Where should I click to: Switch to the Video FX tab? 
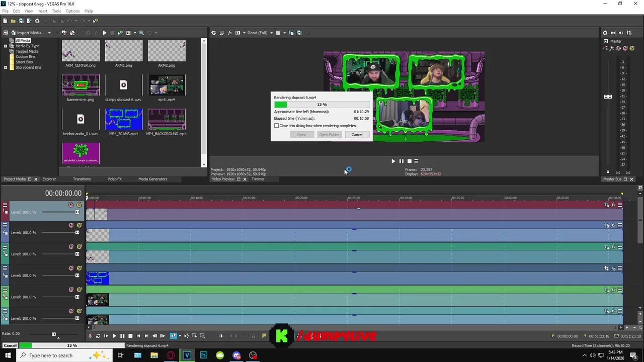click(x=115, y=179)
